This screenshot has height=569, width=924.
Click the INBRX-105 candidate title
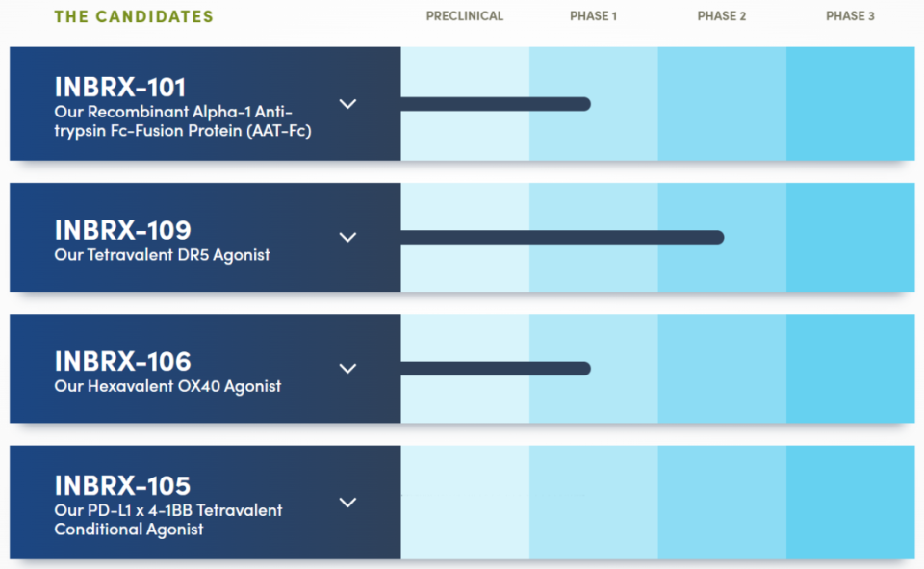[122, 485]
